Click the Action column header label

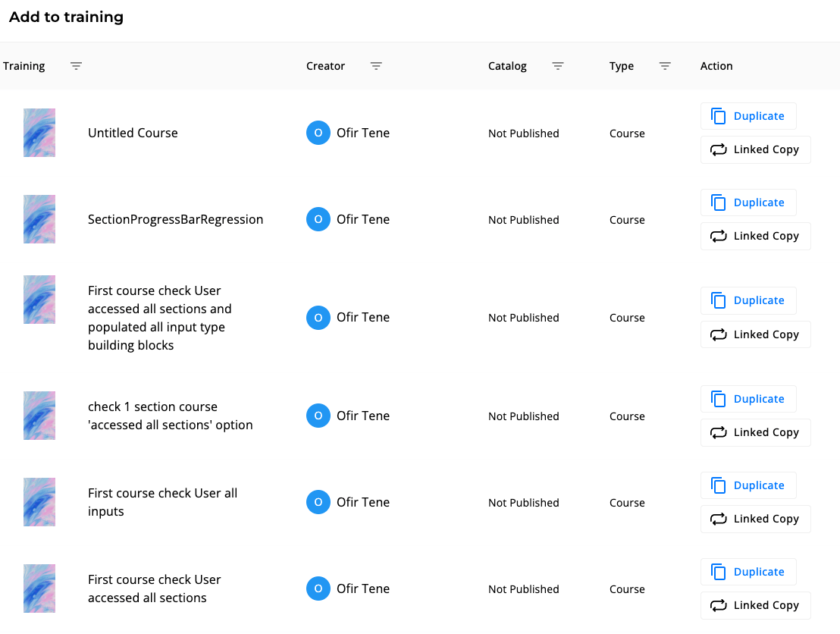[716, 66]
